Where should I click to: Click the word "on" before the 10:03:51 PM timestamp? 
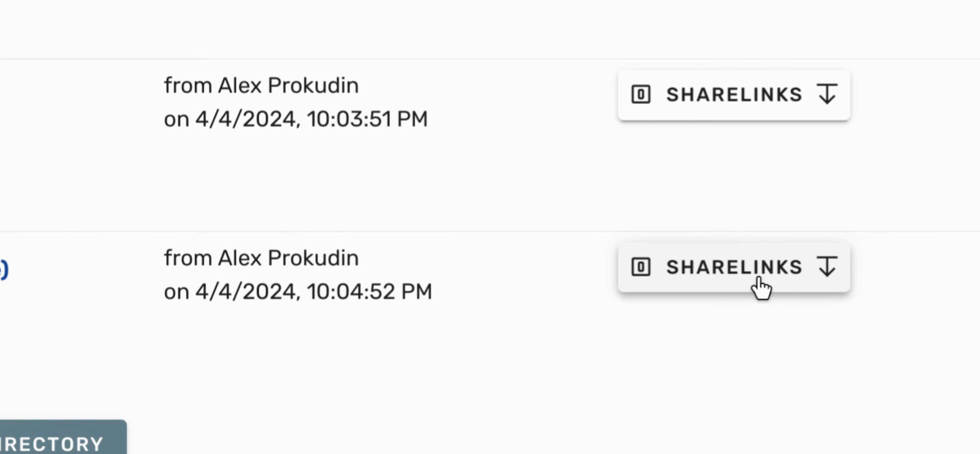176,120
